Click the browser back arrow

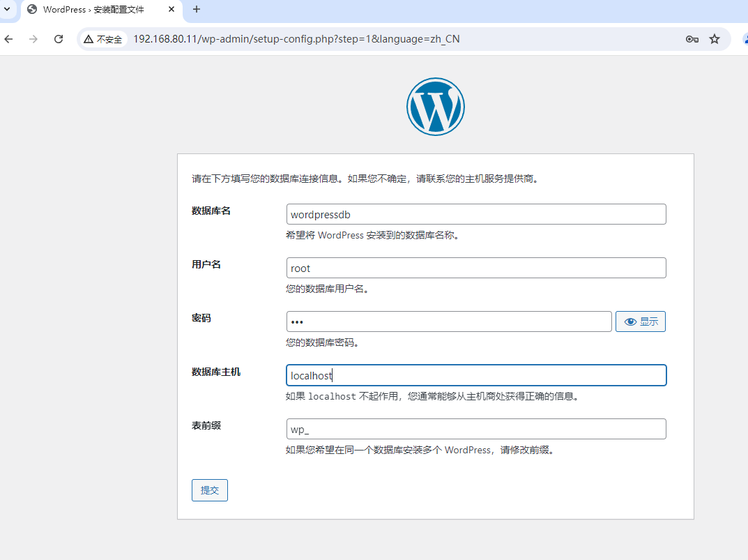[8, 39]
